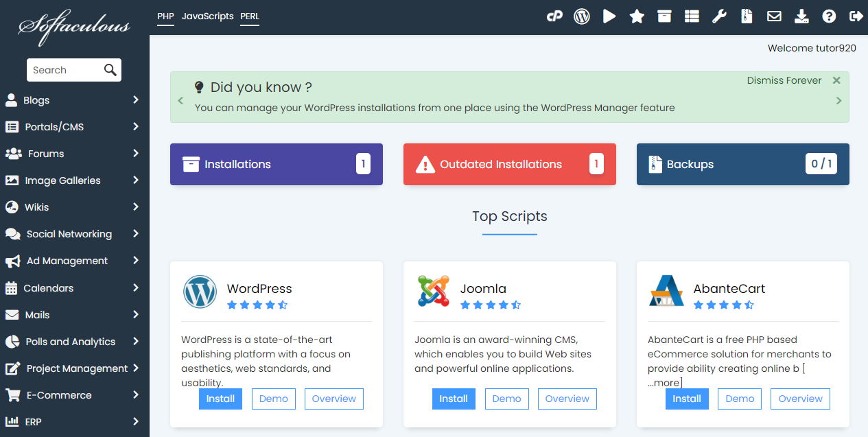Viewport: 868px width, 437px height.
Task: Open the edit settings wrench icon
Action: click(x=719, y=16)
